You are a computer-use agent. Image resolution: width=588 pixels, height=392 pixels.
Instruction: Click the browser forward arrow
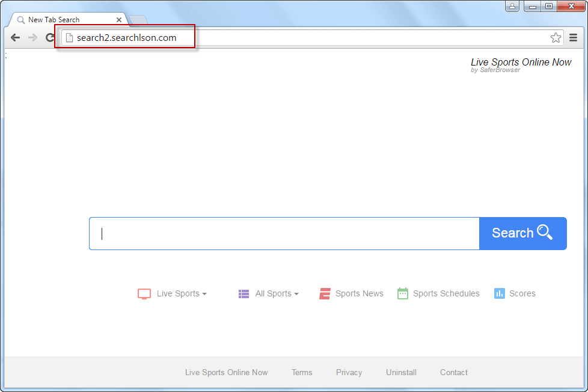coord(32,37)
